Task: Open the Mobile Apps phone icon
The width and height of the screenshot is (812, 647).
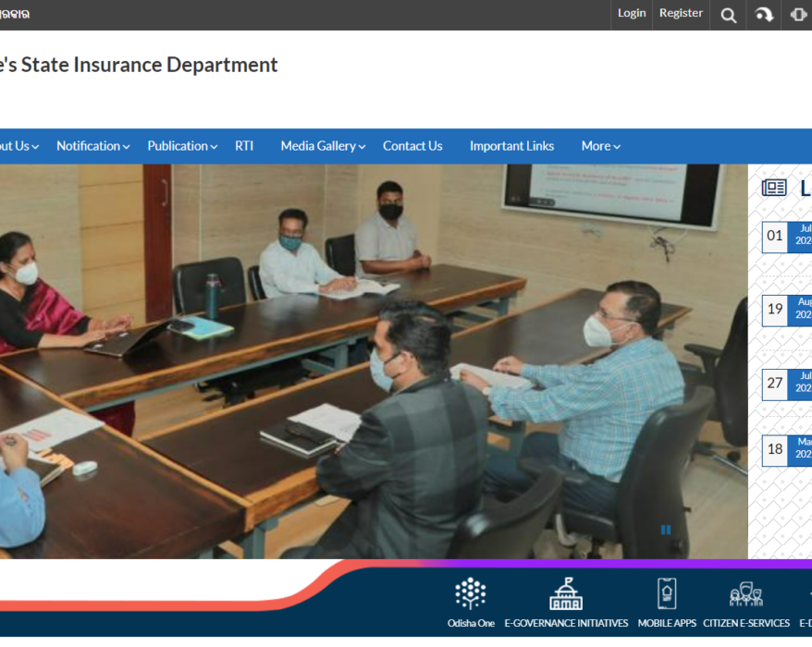Action: pyautogui.click(x=667, y=593)
